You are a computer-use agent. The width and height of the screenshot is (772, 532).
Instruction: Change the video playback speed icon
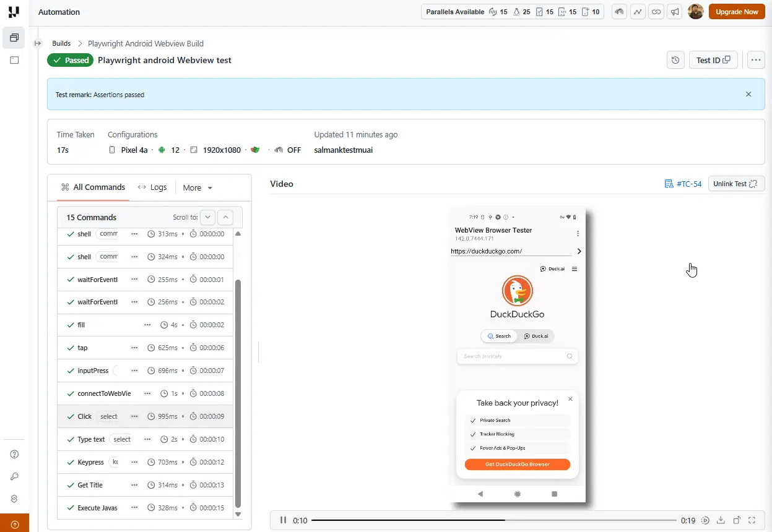point(705,520)
